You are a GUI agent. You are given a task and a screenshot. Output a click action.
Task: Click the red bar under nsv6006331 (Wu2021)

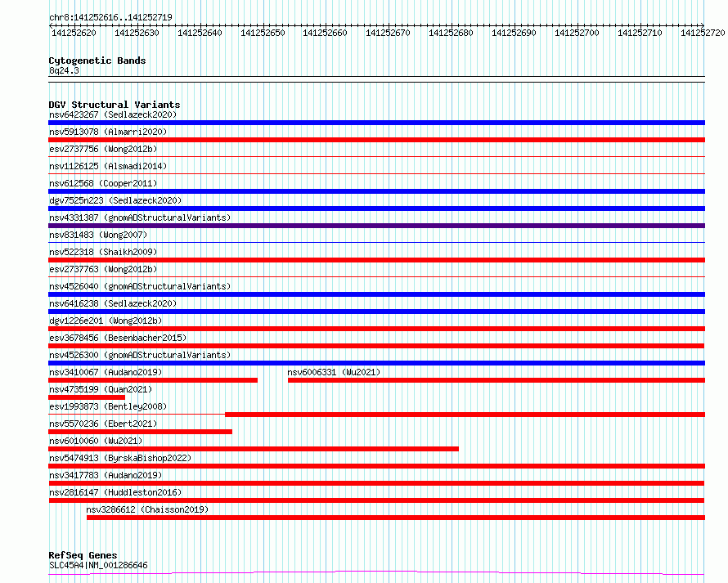(x=497, y=380)
